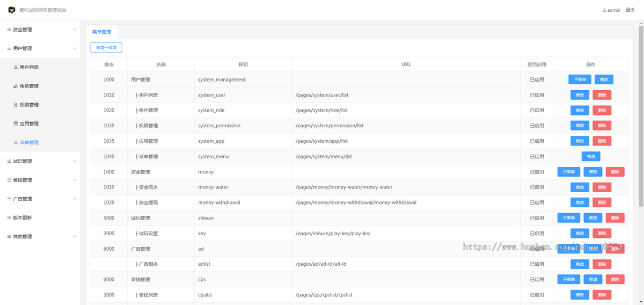Click 子菜单 in the system_management row
The width and height of the screenshot is (644, 305).
580,79
